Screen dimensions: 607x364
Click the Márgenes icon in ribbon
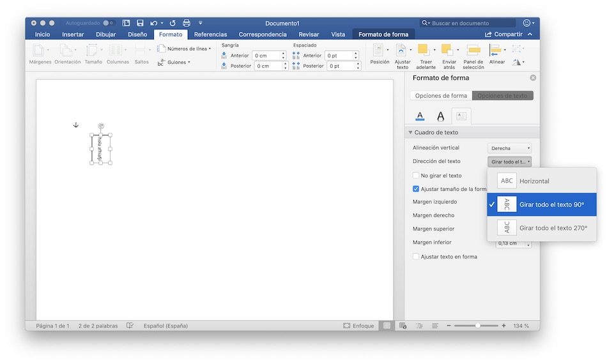point(39,51)
